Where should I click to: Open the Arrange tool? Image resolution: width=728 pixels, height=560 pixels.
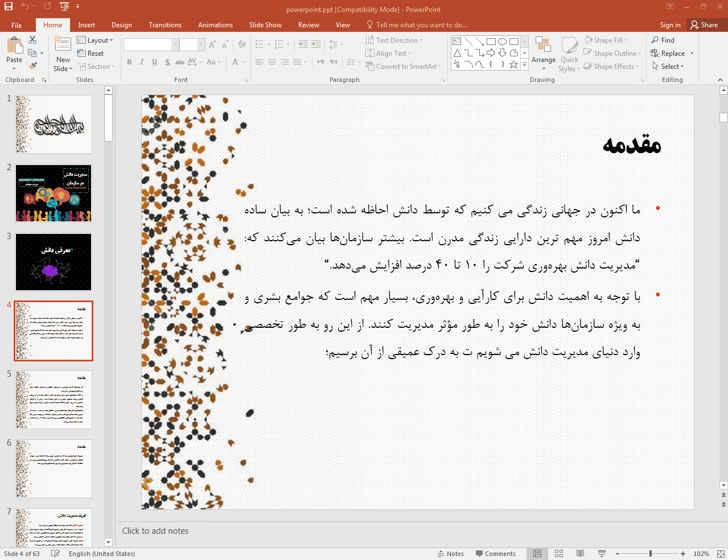[x=543, y=52]
